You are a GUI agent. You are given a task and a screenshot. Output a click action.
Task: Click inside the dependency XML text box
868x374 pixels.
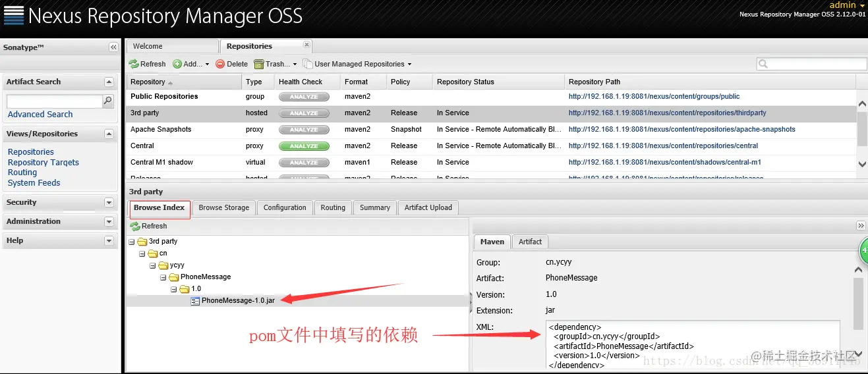coord(693,345)
